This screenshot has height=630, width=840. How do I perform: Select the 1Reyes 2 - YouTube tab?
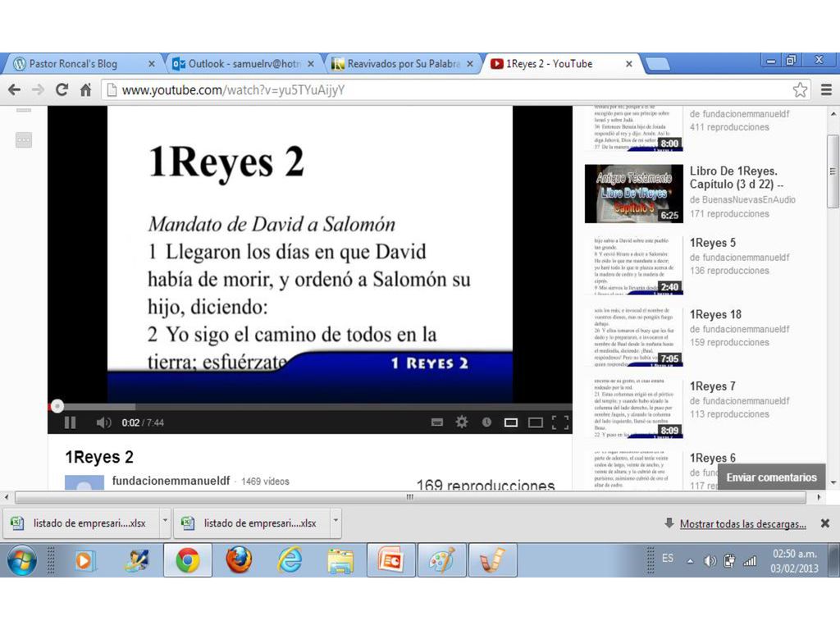(563, 64)
